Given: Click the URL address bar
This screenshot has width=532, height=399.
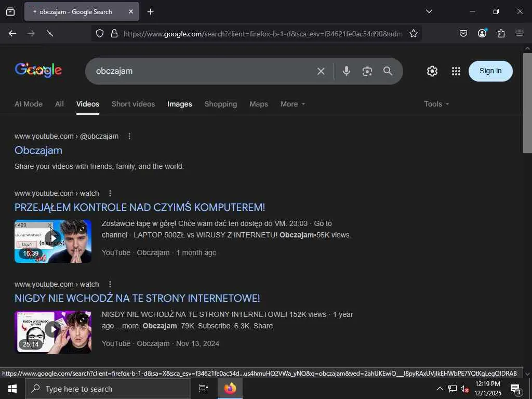Looking at the screenshot, I should (x=263, y=34).
